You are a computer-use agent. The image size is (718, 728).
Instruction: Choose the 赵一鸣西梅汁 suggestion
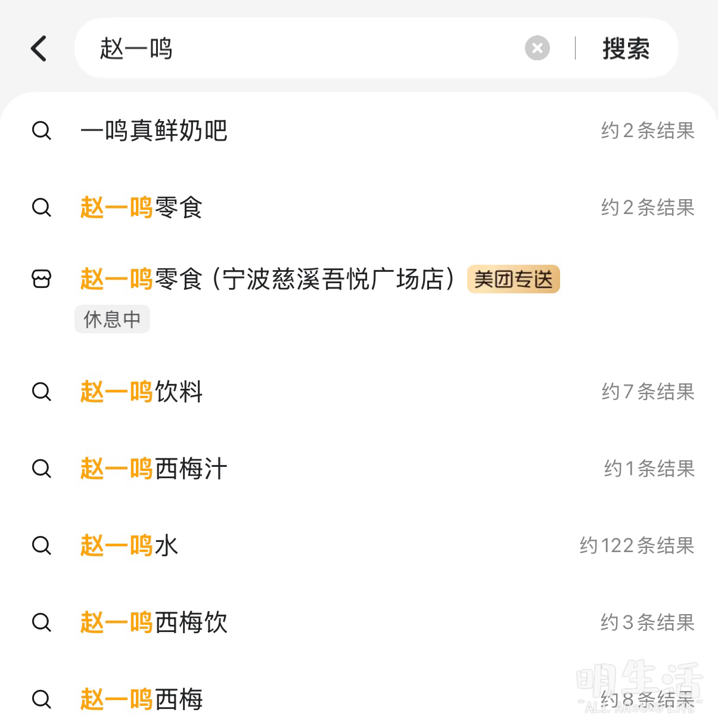154,469
